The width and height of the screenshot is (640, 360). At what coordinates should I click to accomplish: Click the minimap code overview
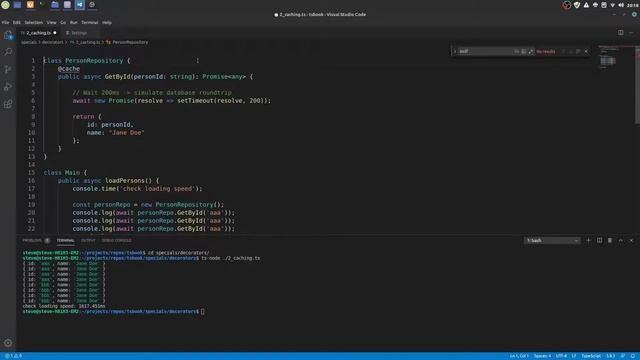coord(608,57)
